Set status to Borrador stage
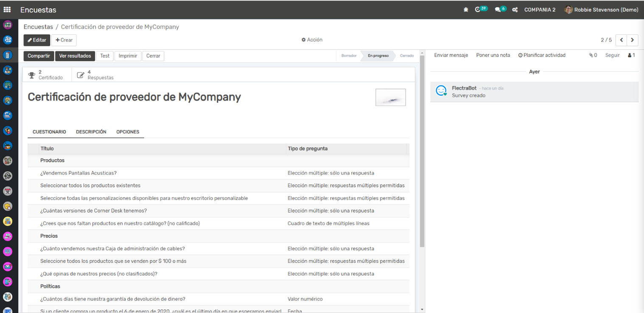The image size is (644, 313). coord(349,56)
